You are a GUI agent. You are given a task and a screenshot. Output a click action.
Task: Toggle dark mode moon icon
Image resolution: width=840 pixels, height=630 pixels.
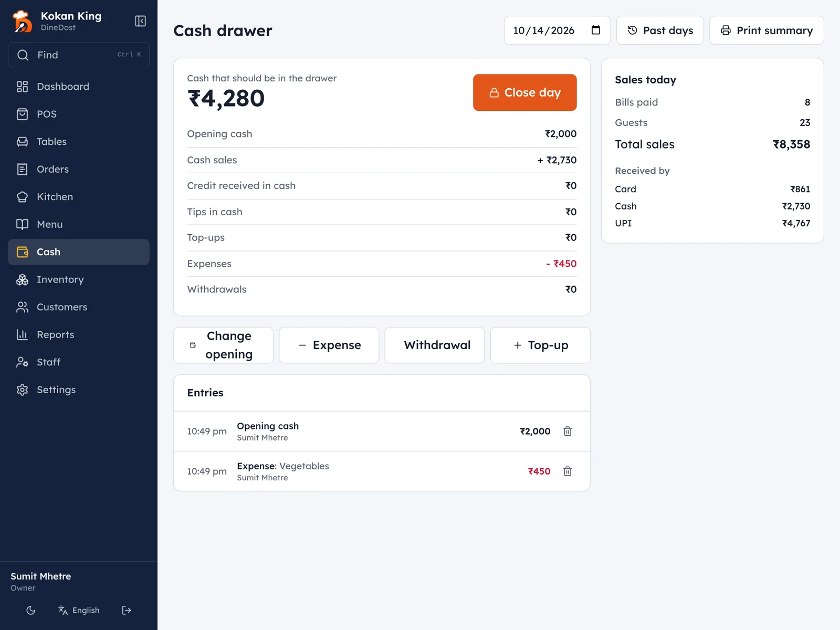tap(31, 610)
